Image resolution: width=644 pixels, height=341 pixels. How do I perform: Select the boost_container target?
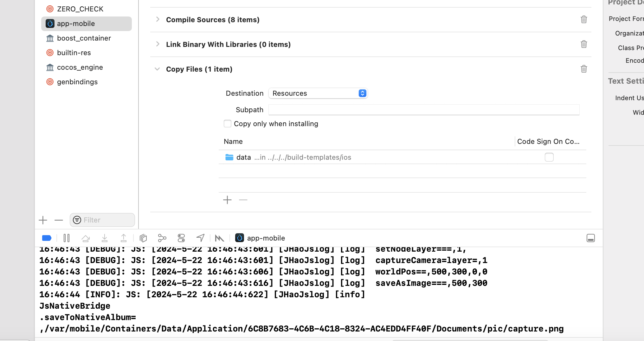point(84,38)
